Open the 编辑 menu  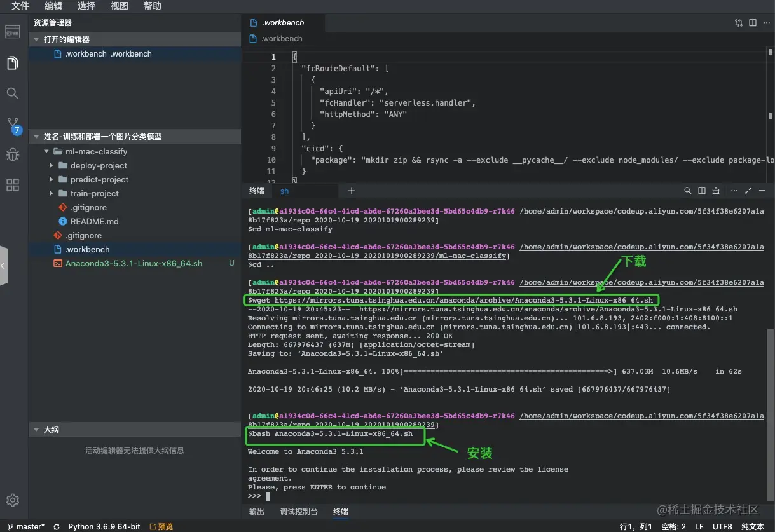[53, 6]
